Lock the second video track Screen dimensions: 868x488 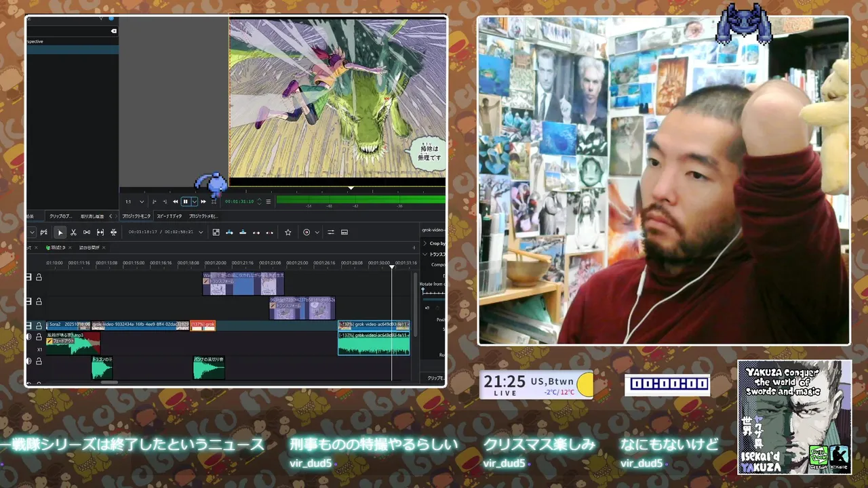[39, 301]
